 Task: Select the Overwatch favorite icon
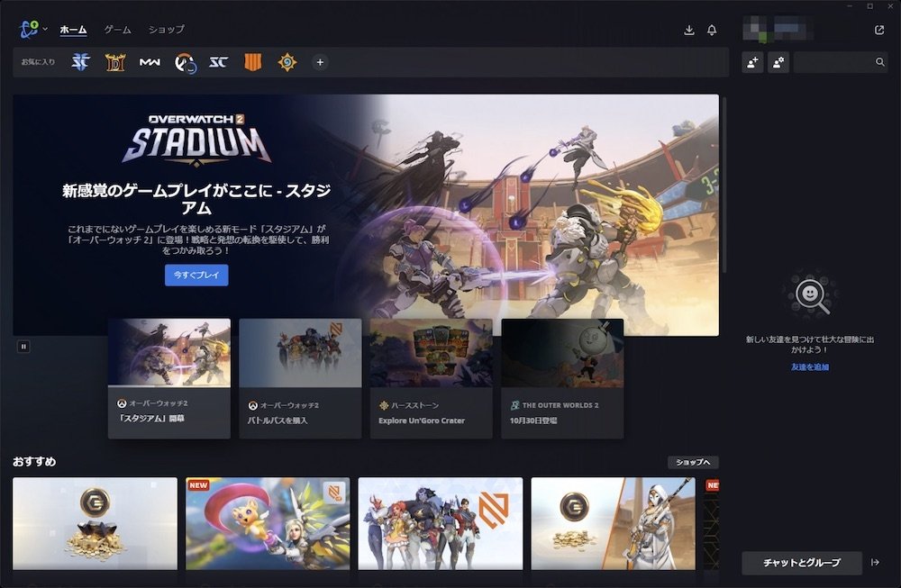[185, 62]
